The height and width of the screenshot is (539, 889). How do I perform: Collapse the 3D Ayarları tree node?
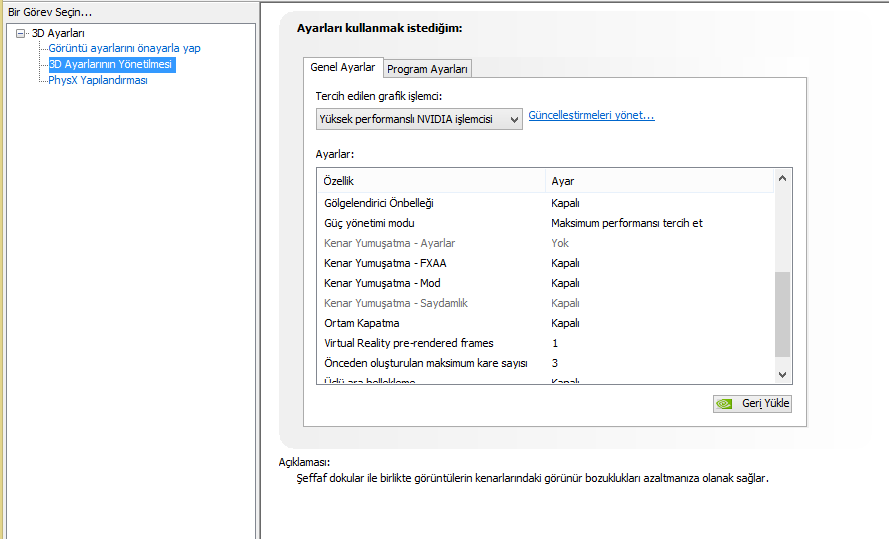(20, 33)
